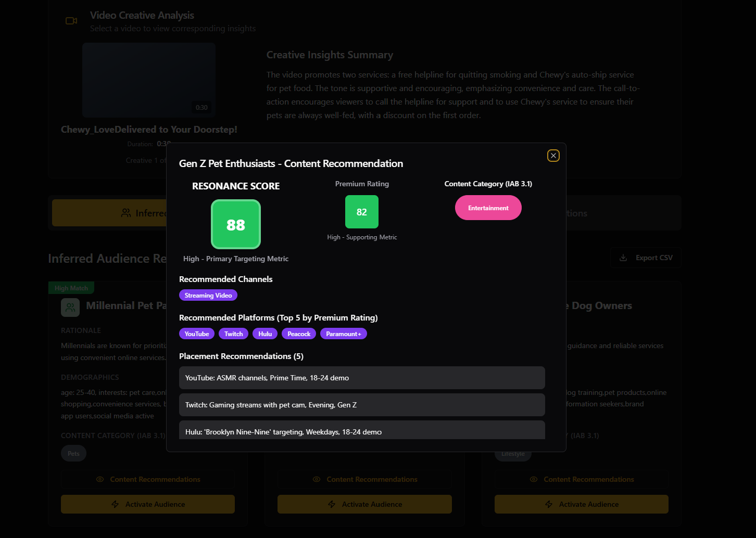This screenshot has width=756, height=538.
Task: Click the Recommended Channels heading
Action: point(226,279)
